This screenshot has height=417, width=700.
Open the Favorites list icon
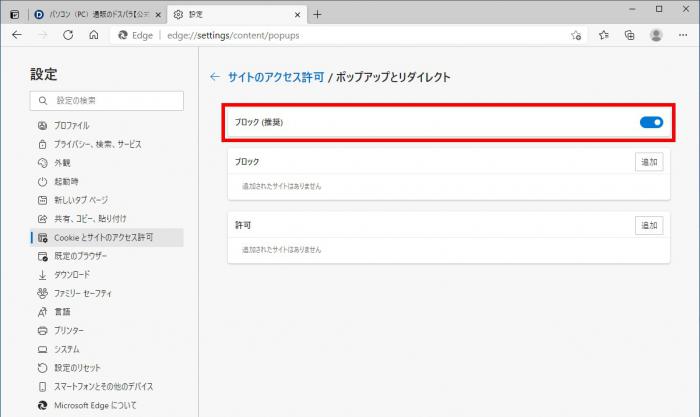[x=604, y=35]
